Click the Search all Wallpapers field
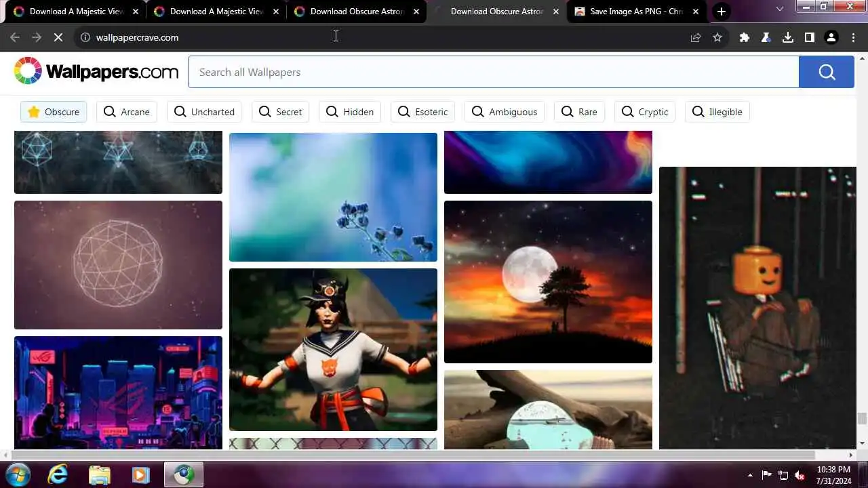This screenshot has width=868, height=488. coord(494,72)
